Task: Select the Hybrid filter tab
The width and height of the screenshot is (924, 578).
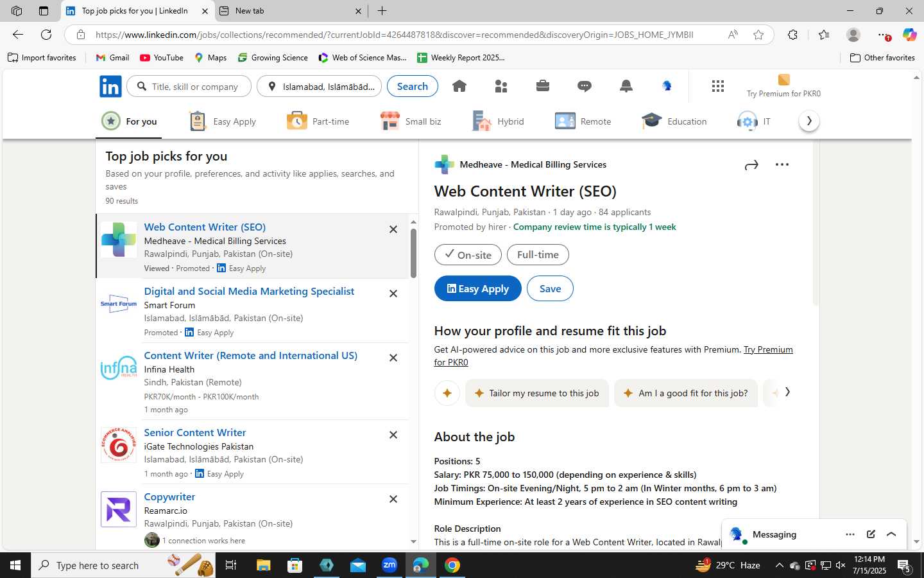Action: [x=499, y=121]
